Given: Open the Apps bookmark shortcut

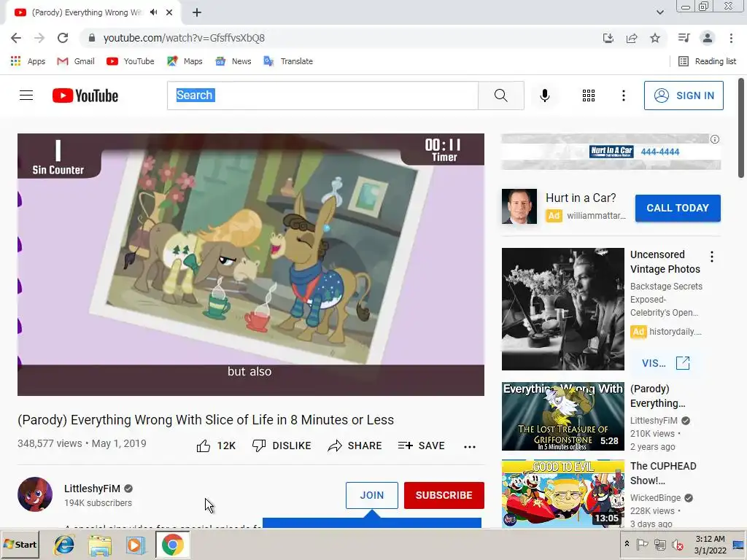Looking at the screenshot, I should (28, 61).
